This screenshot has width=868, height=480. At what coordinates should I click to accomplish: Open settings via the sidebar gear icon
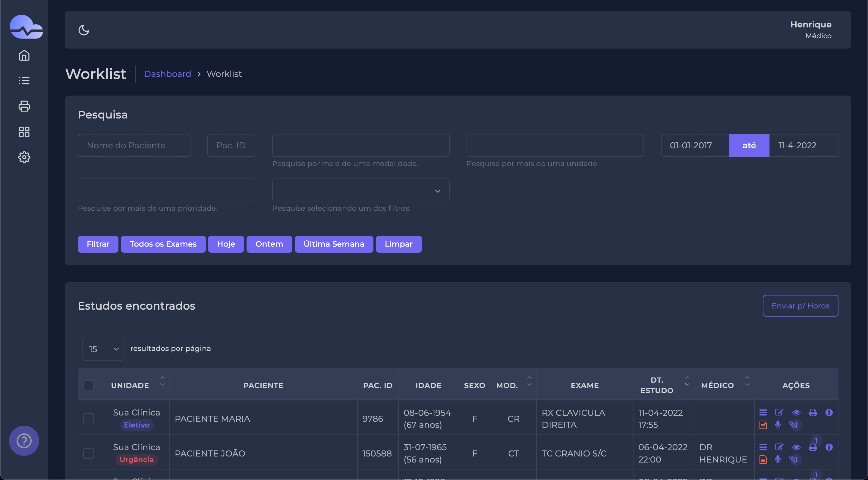(24, 157)
